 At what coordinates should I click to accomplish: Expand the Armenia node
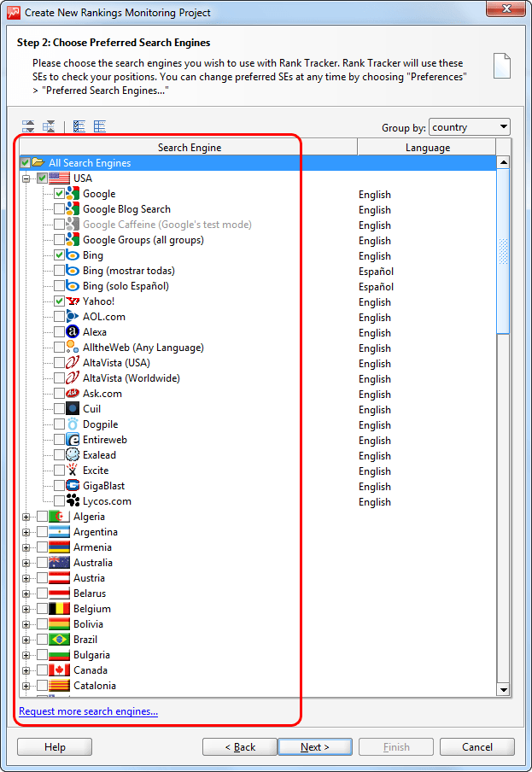(26, 547)
